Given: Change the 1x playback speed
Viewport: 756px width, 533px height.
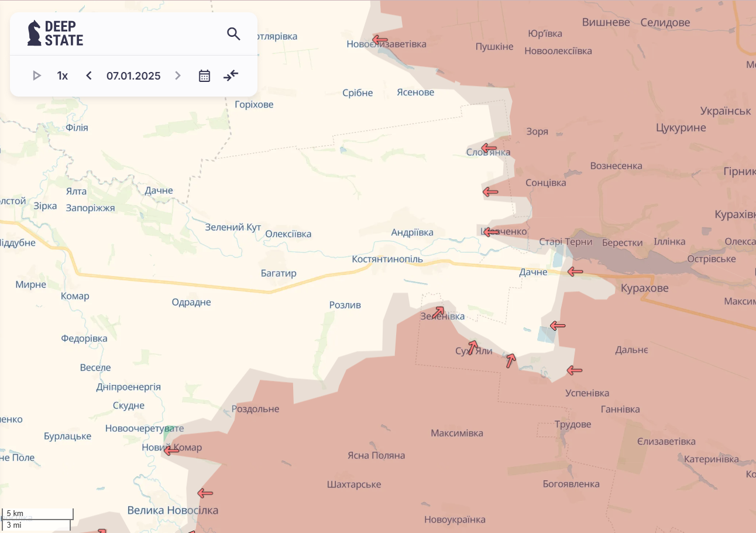Looking at the screenshot, I should 63,75.
